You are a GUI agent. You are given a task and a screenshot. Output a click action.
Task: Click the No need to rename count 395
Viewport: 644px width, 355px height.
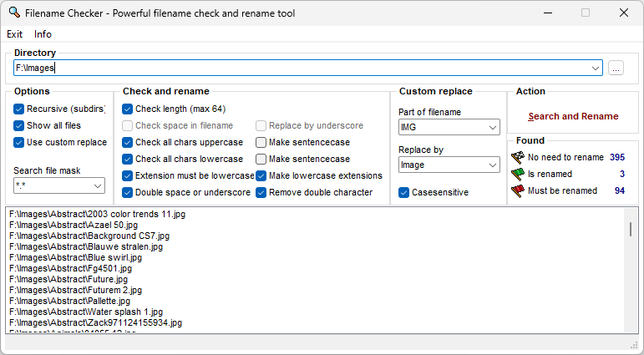tap(617, 157)
